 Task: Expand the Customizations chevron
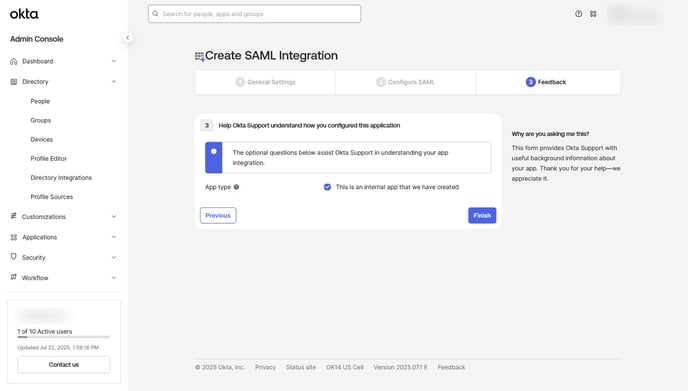pos(114,216)
